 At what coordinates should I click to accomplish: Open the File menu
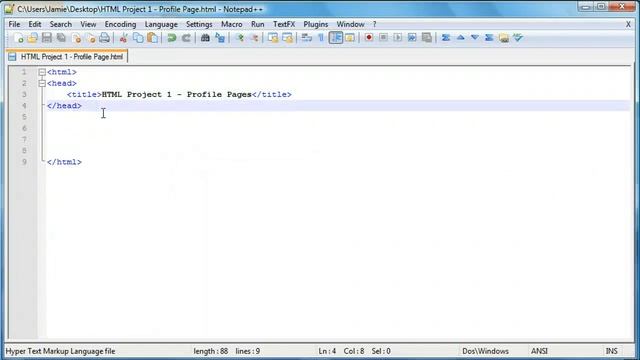(14, 24)
